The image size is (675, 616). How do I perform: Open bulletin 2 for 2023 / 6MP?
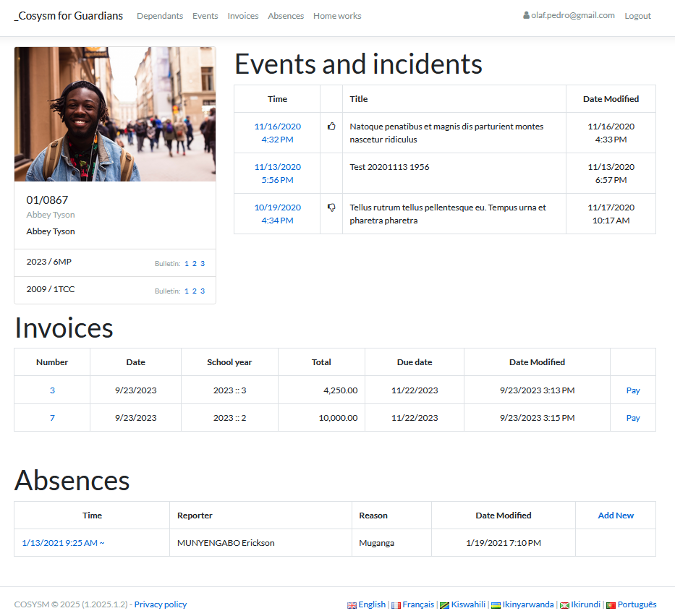pyautogui.click(x=195, y=264)
